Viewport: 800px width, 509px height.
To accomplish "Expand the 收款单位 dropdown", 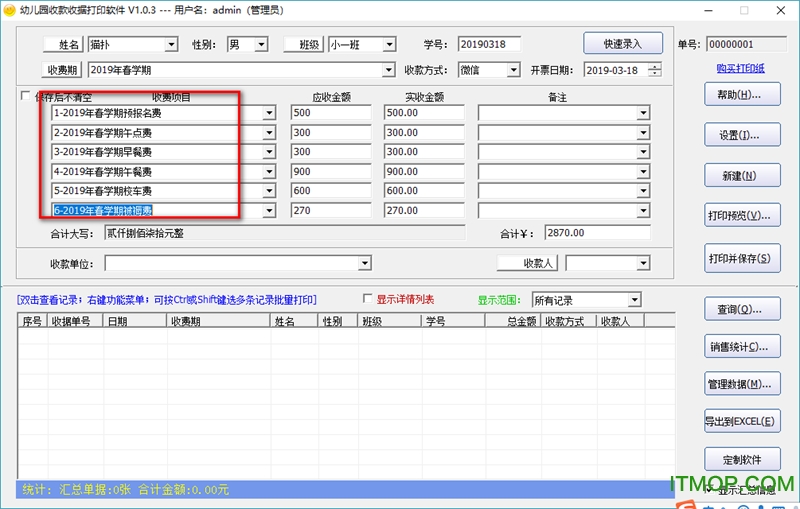I will pos(365,263).
